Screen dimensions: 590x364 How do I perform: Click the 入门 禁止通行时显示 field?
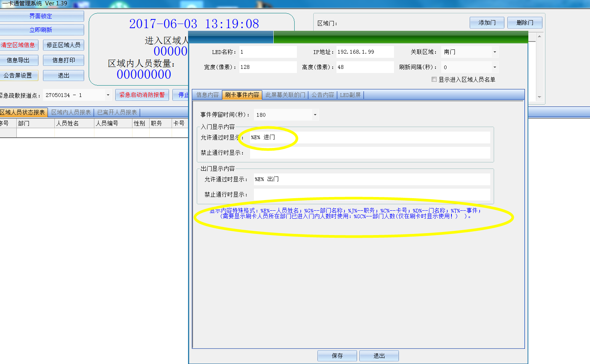click(x=369, y=153)
